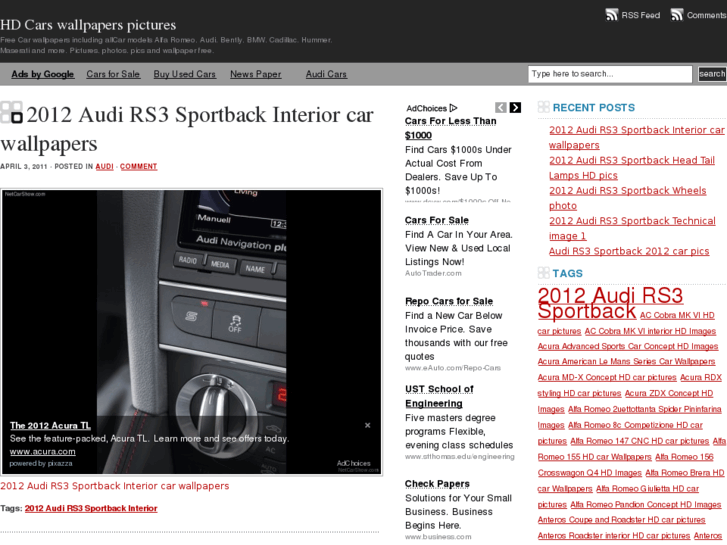Click AutoTrader.com ad URL

pos(433,273)
